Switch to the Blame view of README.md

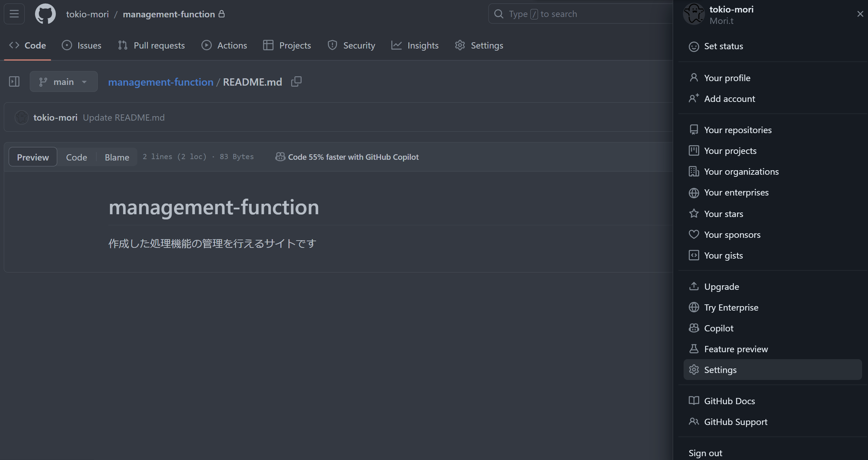(116, 157)
